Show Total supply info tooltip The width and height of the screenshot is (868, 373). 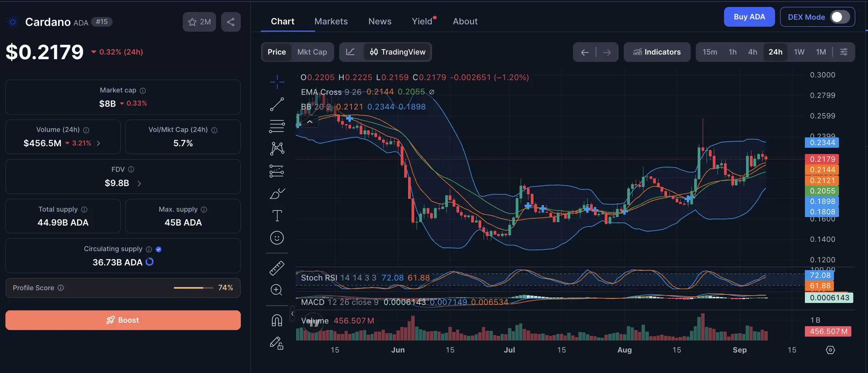point(84,209)
